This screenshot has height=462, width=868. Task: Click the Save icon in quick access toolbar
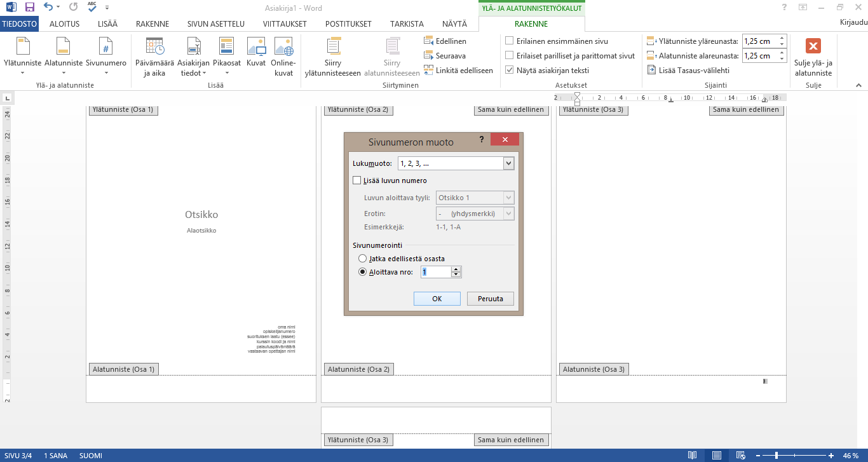[x=29, y=8]
